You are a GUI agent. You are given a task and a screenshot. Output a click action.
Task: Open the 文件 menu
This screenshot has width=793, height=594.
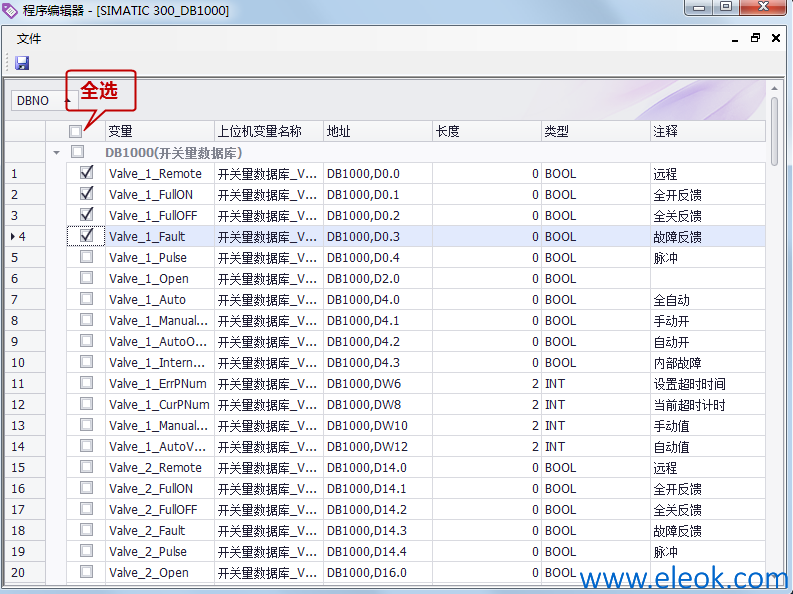(x=29, y=39)
